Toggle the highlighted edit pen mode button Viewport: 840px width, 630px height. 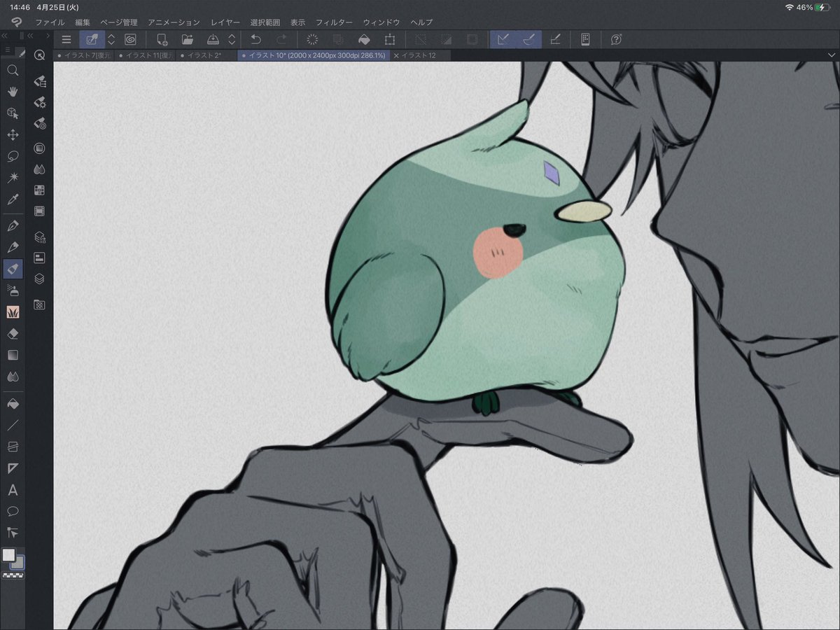(x=92, y=40)
